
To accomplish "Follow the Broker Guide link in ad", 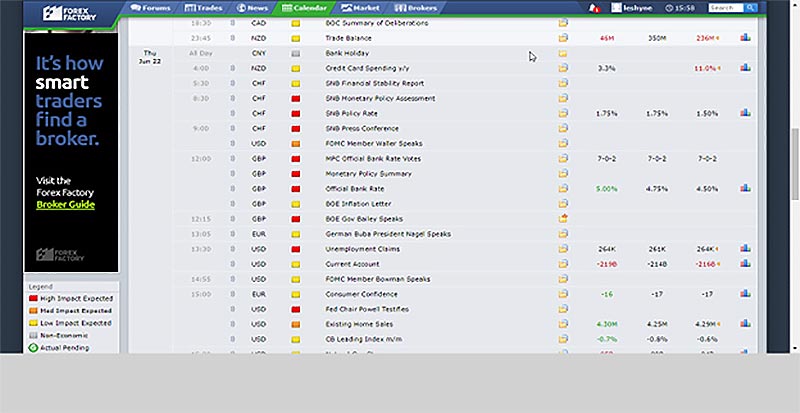I will (64, 205).
